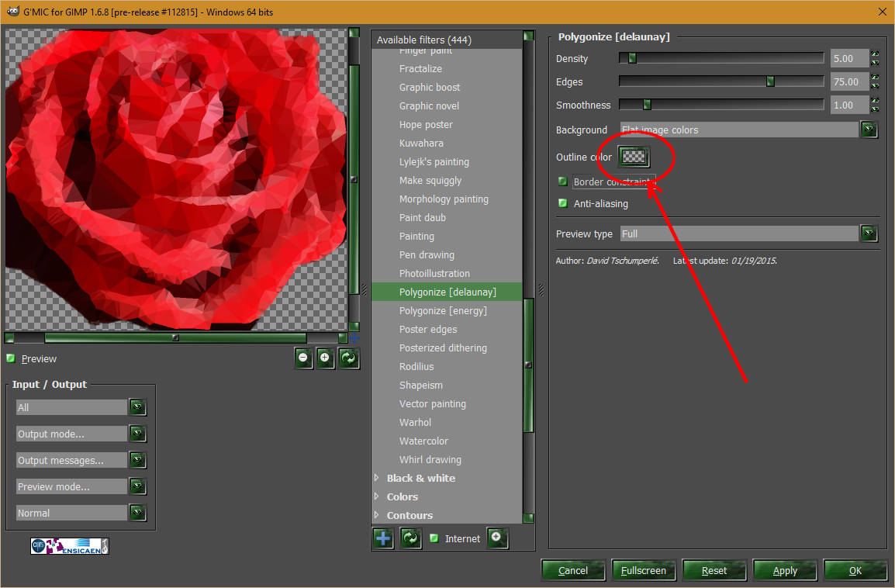Click the Fullscreen button
This screenshot has width=895, height=588.
point(643,570)
